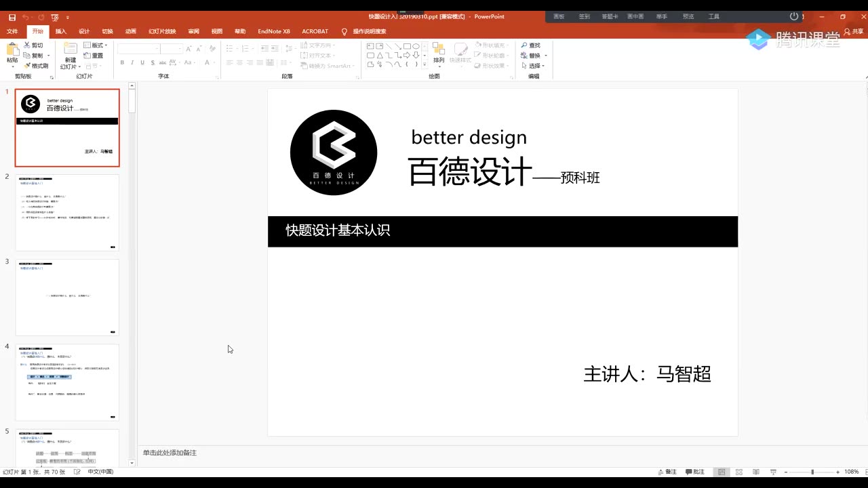Switch to the Transitions (切换) tab

coord(107,31)
